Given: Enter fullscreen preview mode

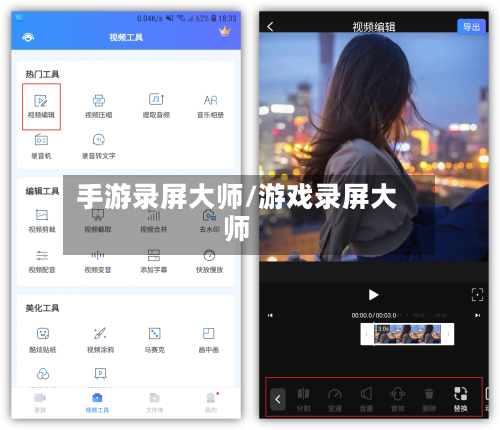Looking at the screenshot, I should point(477,295).
